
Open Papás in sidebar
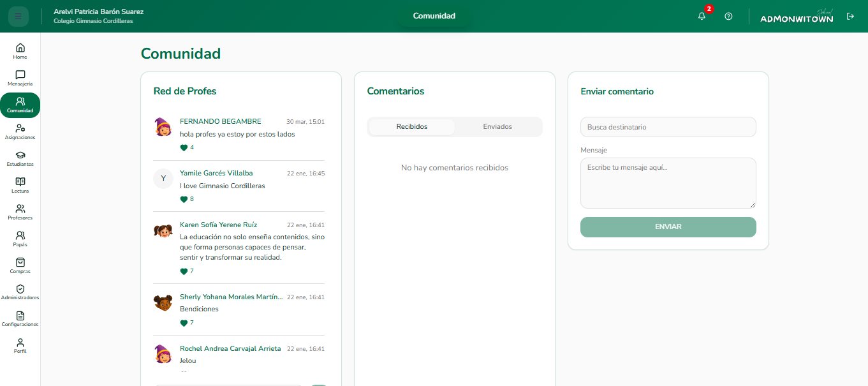(20, 239)
